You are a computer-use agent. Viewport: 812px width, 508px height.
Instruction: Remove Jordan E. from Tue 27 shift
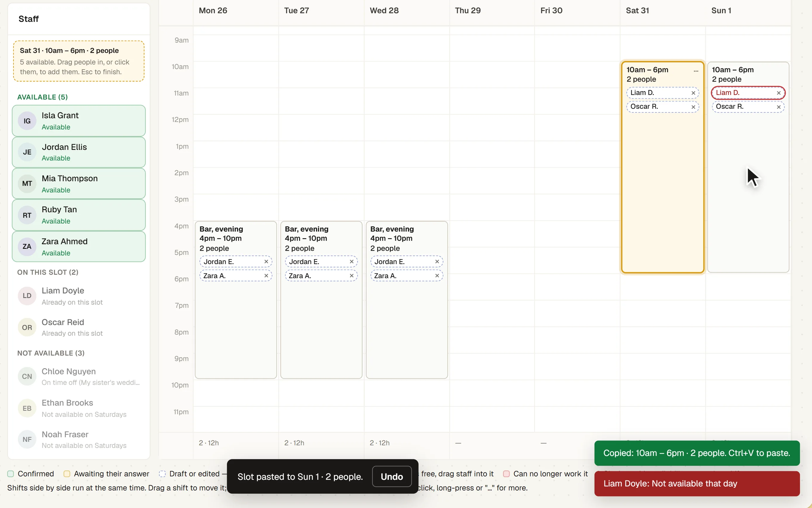[x=352, y=261]
